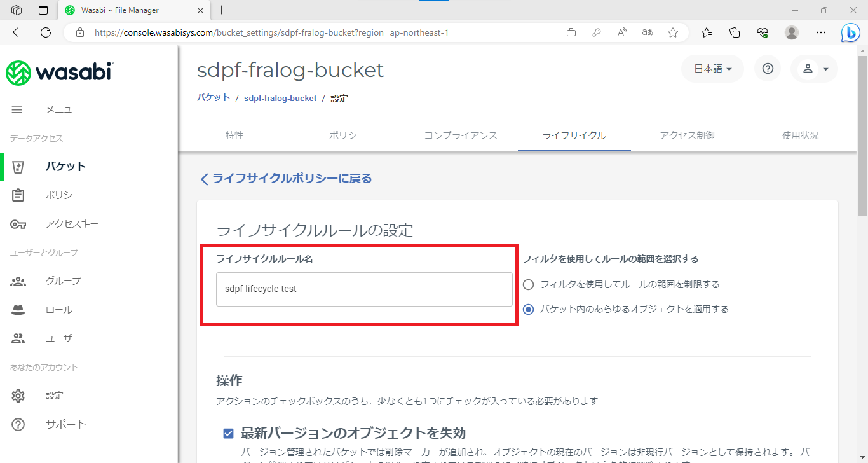Open the help question mark button
Viewport: 868px width, 463px height.
click(x=768, y=69)
